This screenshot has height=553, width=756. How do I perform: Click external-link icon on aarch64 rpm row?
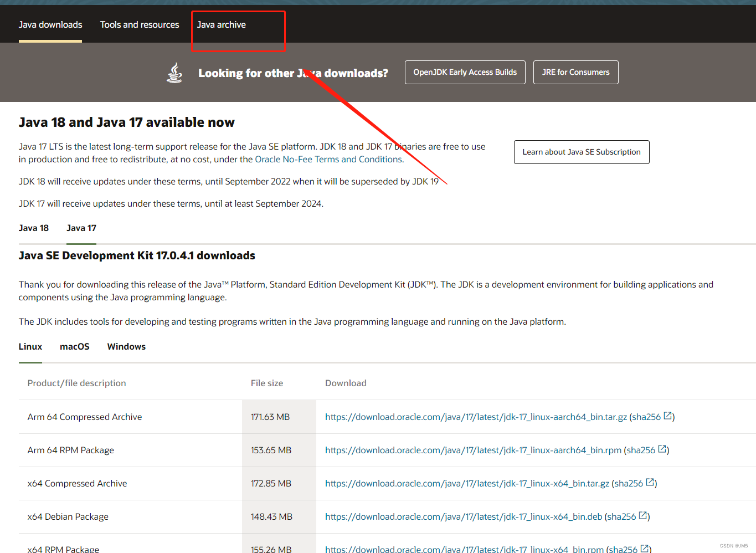[x=662, y=449]
